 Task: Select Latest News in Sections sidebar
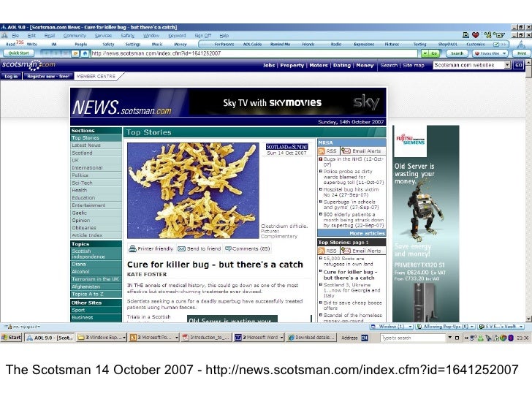point(96,145)
